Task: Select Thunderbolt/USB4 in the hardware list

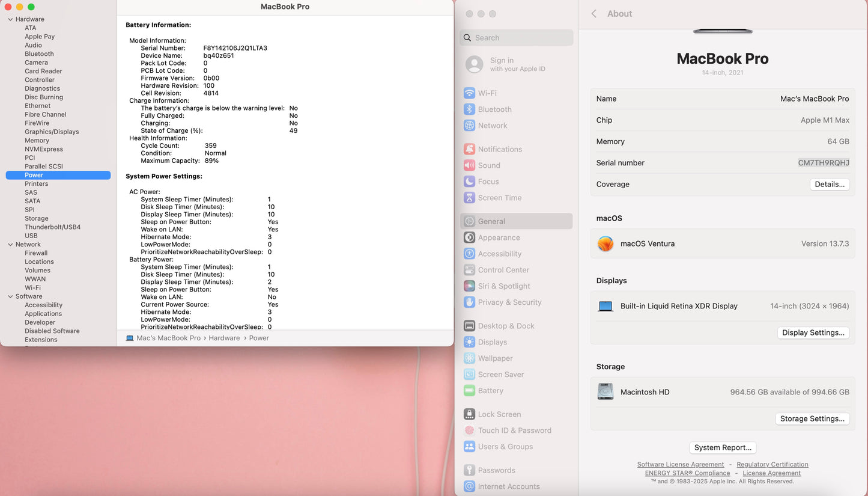Action: pyautogui.click(x=52, y=227)
